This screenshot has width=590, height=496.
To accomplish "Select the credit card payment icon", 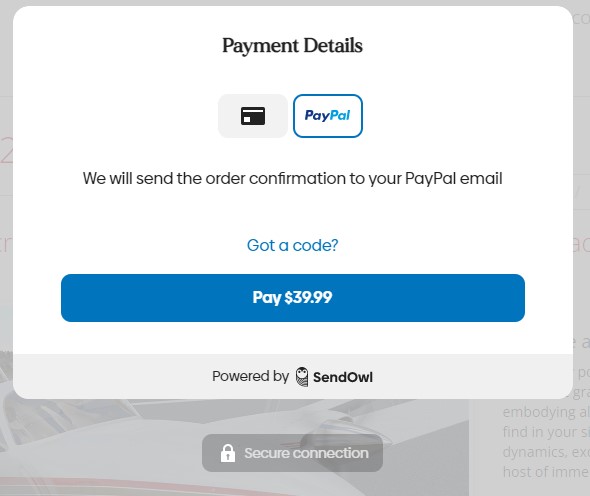I will [x=253, y=116].
